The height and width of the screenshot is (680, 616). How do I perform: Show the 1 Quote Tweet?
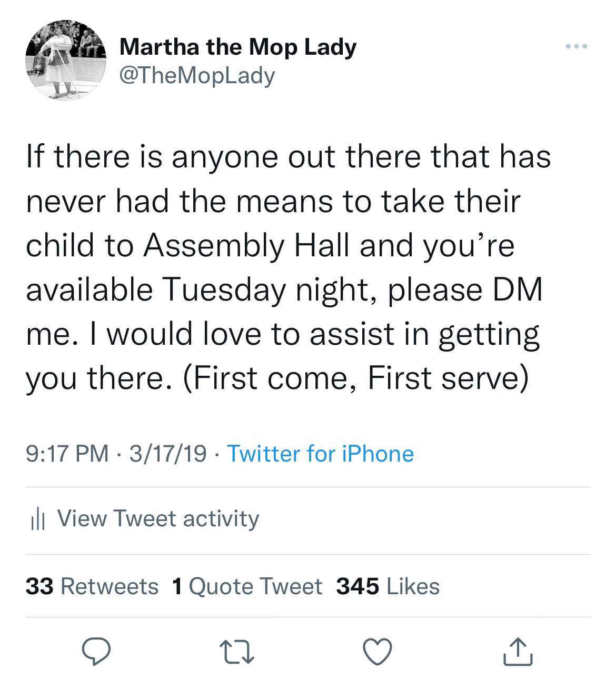247,586
